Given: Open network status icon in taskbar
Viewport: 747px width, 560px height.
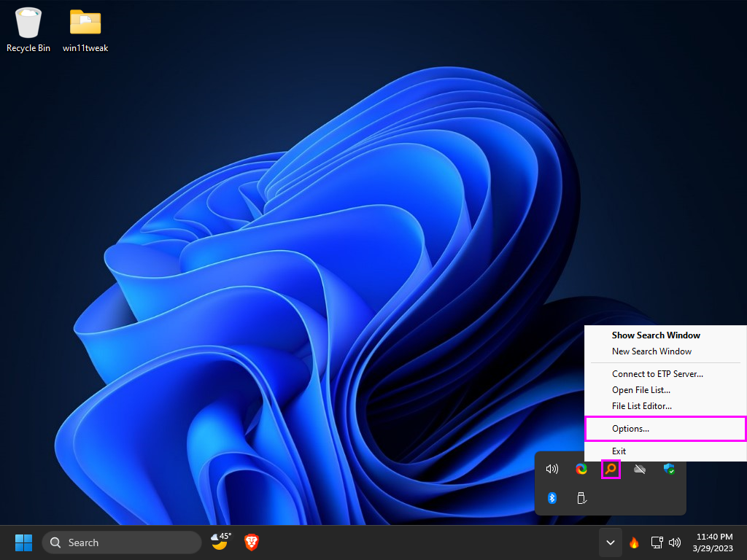Looking at the screenshot, I should click(x=657, y=542).
